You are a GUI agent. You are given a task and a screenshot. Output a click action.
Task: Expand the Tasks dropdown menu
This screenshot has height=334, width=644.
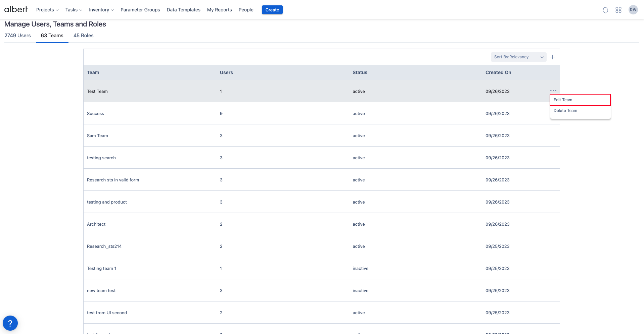tap(74, 10)
